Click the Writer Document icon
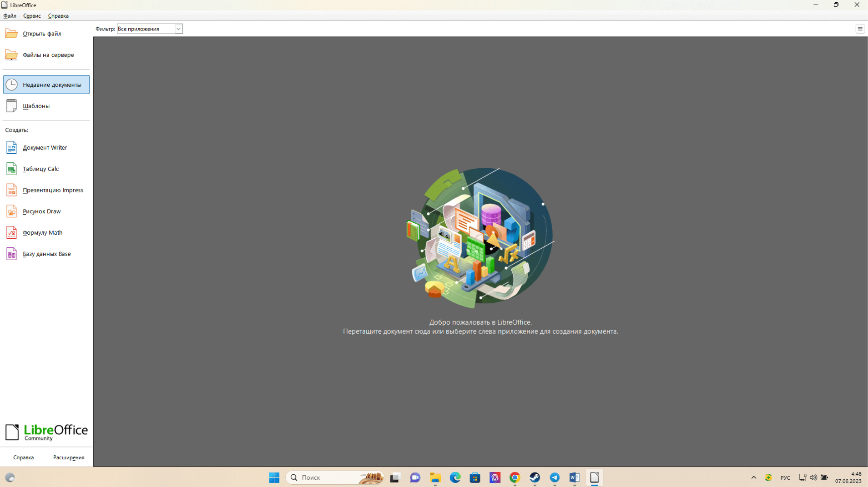Screen dimensions: 868x487 pyautogui.click(x=11, y=148)
